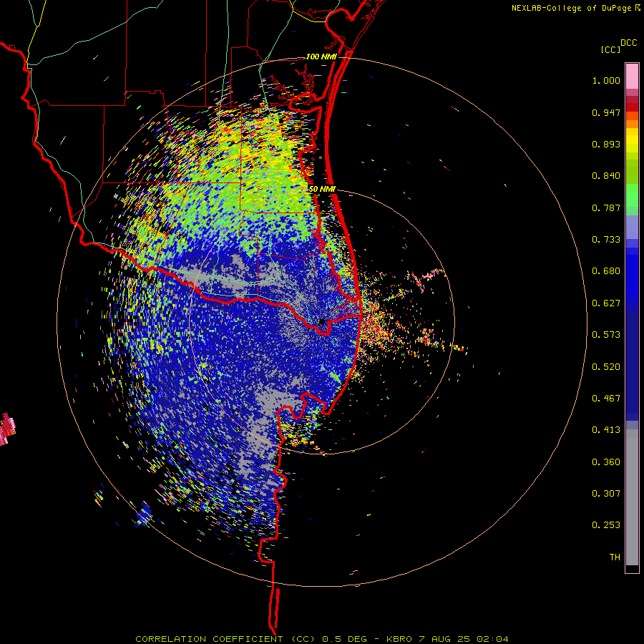Pick the light pink color bar segment
Screen dimensions: 644x644
click(632, 77)
